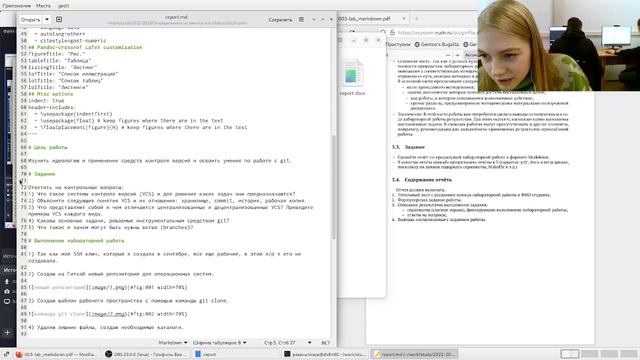
Task: Open the line and column position dropdown
Action: click(x=287, y=343)
